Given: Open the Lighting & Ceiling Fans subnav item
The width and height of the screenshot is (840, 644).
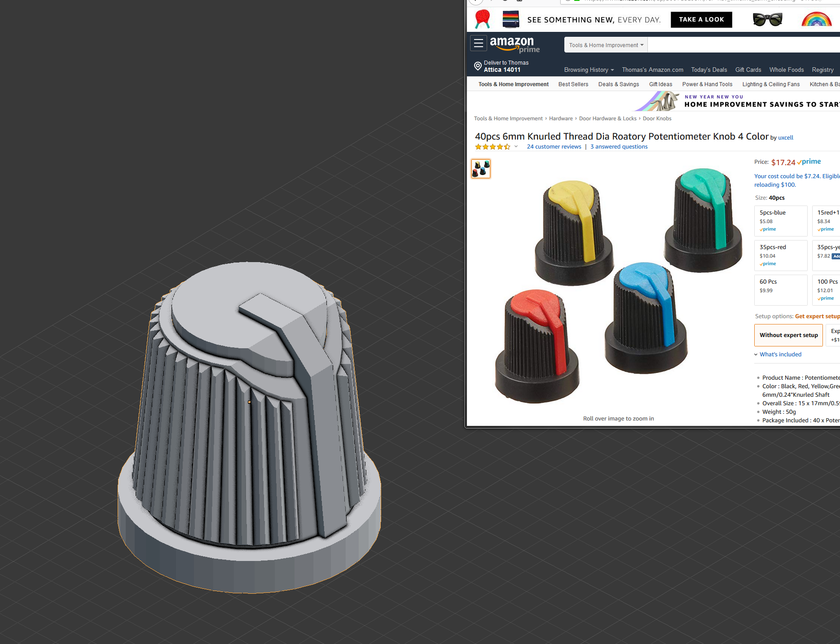Looking at the screenshot, I should pyautogui.click(x=771, y=84).
